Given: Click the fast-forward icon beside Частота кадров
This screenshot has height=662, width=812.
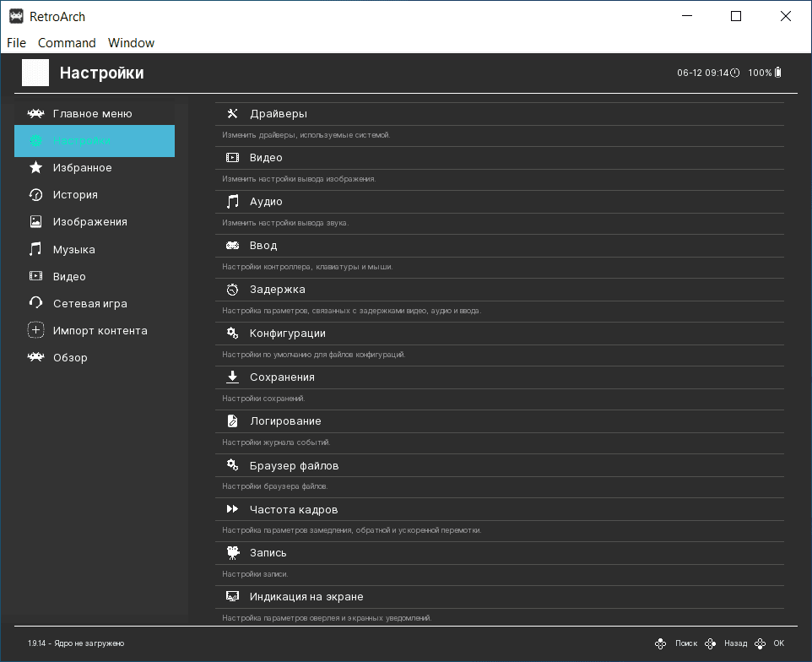Looking at the screenshot, I should coord(233,509).
